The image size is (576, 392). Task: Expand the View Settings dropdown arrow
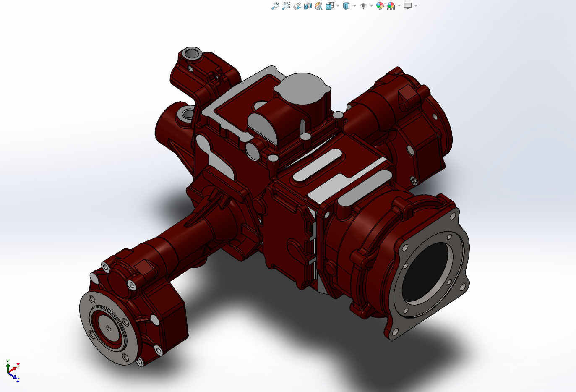pos(416,6)
